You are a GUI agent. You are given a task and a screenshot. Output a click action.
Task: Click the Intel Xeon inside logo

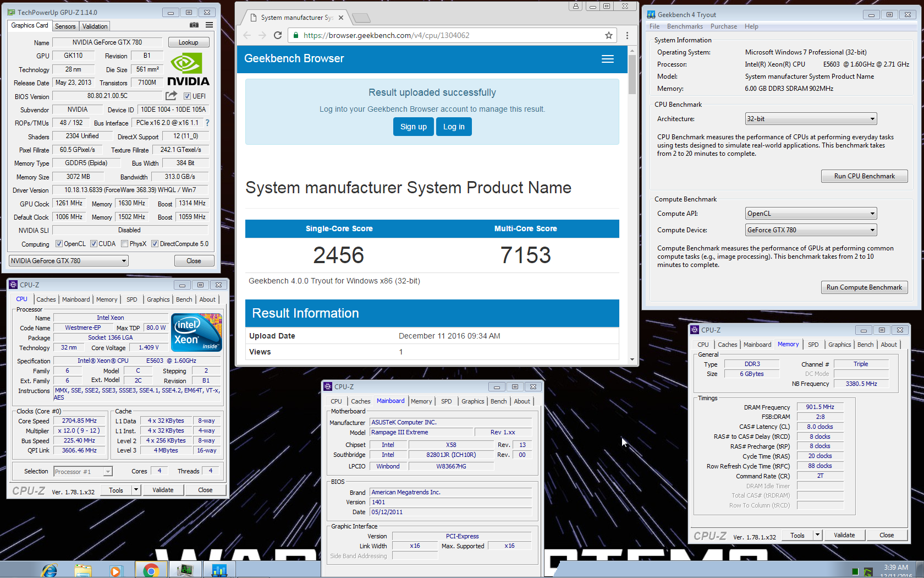[197, 332]
